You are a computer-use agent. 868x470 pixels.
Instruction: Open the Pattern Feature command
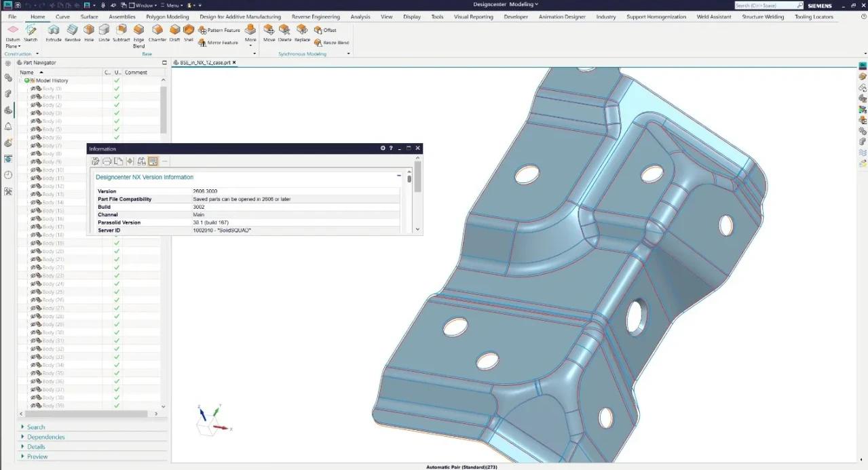pyautogui.click(x=219, y=30)
